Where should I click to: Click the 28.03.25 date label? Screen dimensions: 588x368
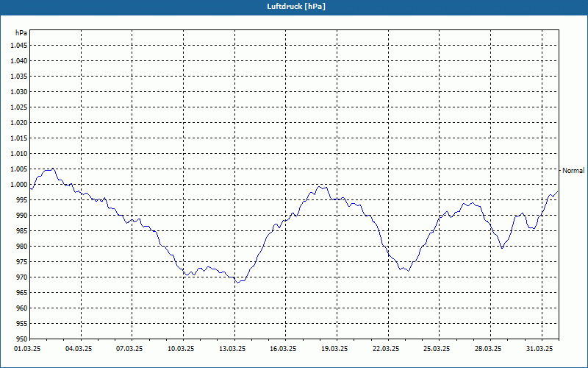[488, 349]
